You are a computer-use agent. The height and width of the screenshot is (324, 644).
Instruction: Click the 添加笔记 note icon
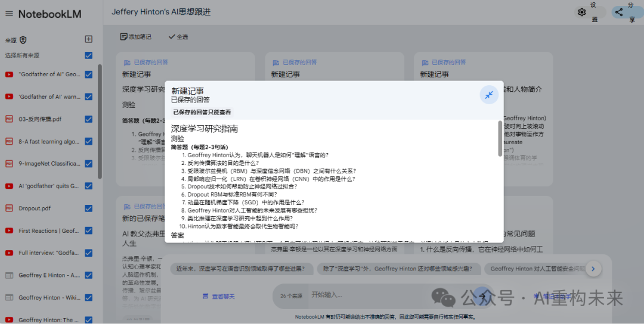coord(123,37)
